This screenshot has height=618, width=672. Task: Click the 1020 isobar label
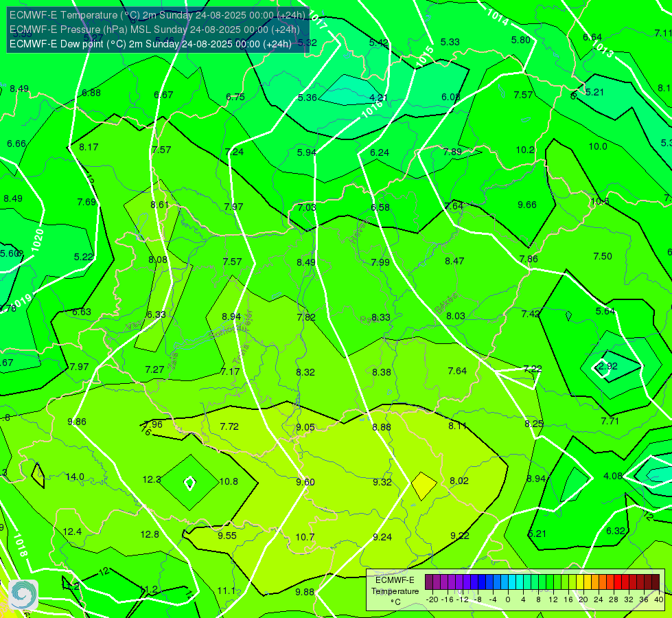point(37,240)
